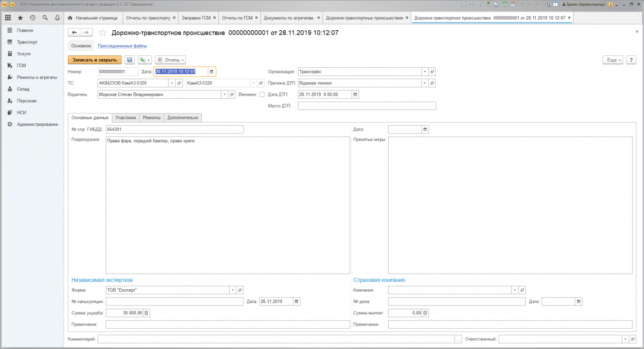Select the Основное view button
The image size is (644, 349).
tap(81, 45)
